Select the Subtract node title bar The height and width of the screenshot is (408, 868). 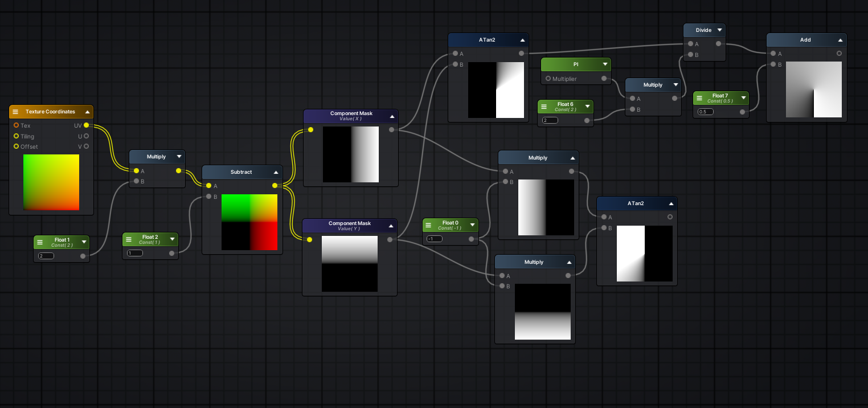(x=241, y=172)
